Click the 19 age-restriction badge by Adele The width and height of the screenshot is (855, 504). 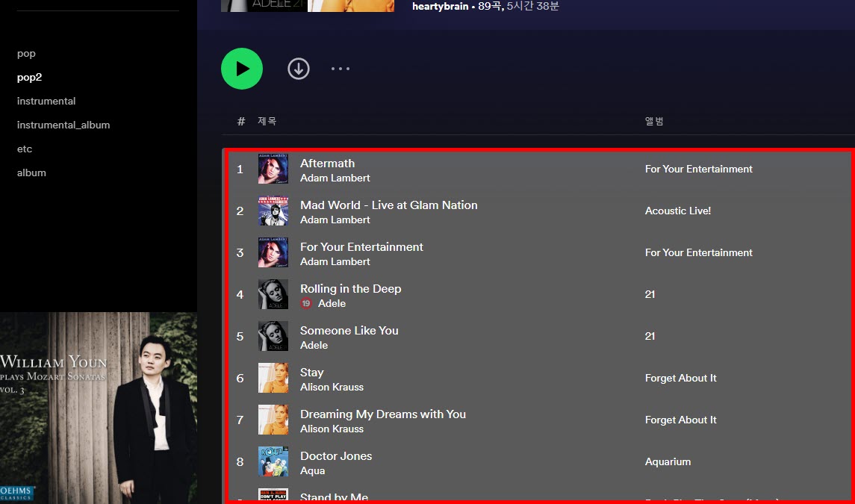coord(306,304)
